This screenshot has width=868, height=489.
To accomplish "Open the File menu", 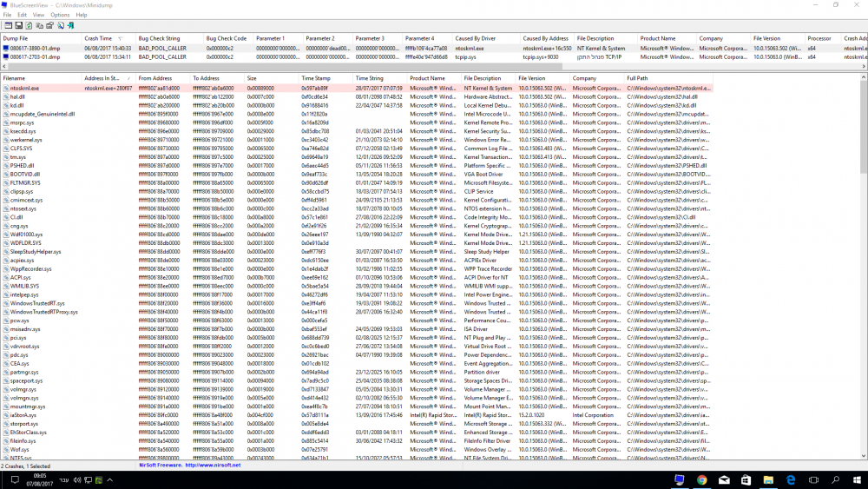I will [x=7, y=15].
